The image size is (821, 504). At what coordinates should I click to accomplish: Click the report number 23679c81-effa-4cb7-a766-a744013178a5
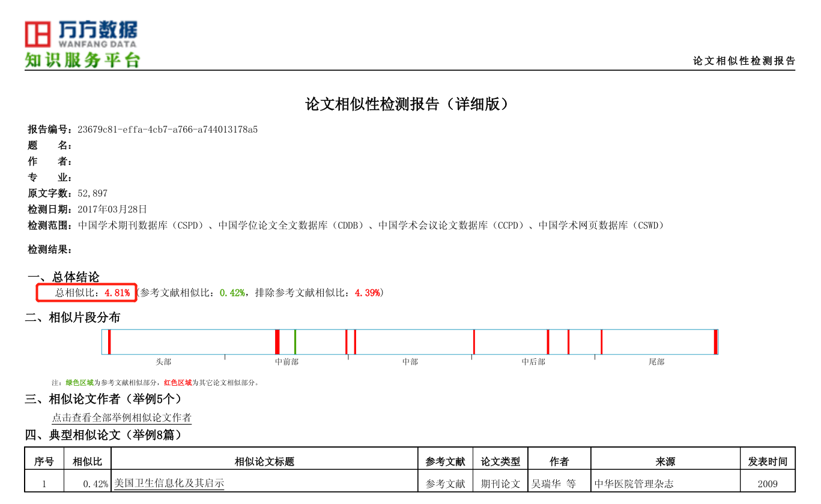click(x=168, y=129)
